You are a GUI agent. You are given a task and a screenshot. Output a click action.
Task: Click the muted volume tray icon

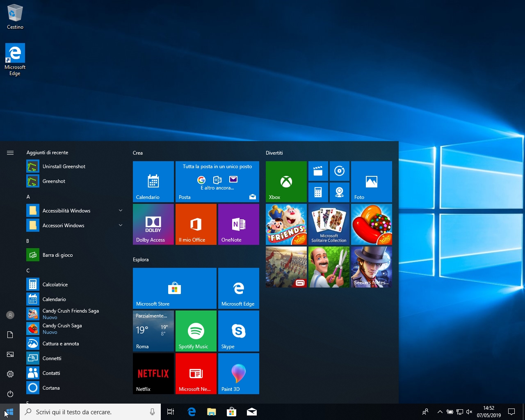tap(469, 412)
